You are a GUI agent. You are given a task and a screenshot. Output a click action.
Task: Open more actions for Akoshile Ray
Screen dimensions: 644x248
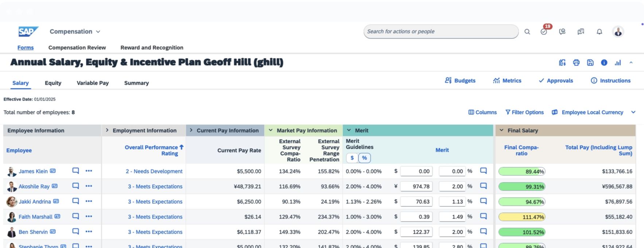[x=89, y=186]
